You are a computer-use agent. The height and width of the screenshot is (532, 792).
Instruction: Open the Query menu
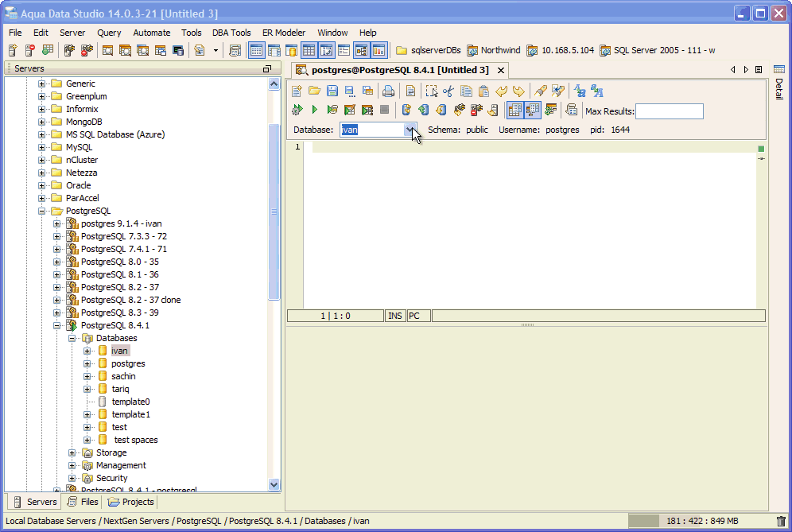(x=109, y=33)
